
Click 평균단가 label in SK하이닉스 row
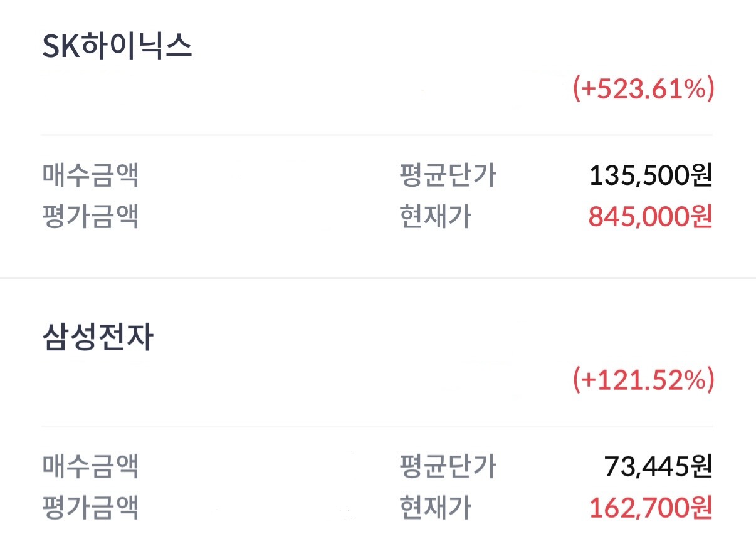pyautogui.click(x=448, y=175)
